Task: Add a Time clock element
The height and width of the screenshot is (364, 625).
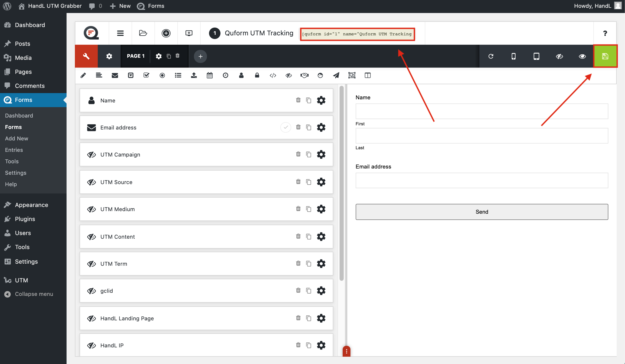Action: tap(226, 75)
